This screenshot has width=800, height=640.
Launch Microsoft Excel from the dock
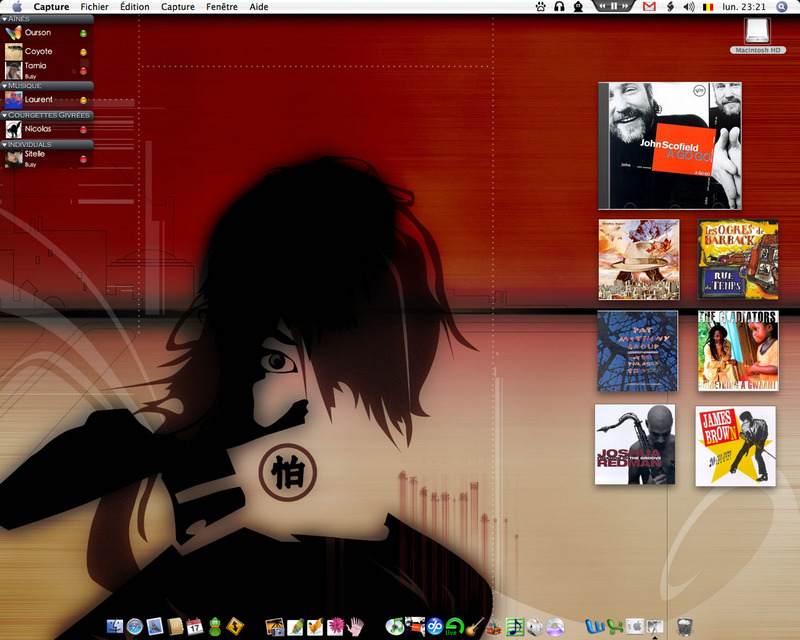tap(615, 626)
